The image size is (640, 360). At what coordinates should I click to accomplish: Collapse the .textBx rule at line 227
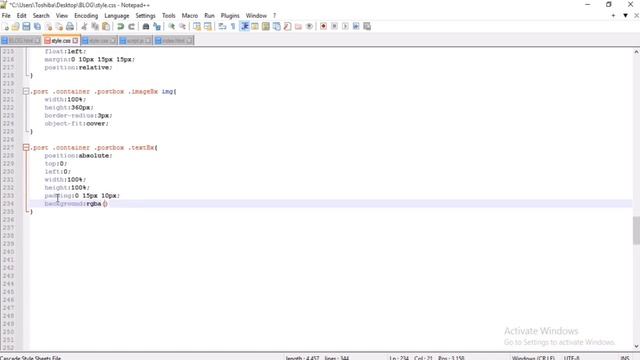(26, 147)
